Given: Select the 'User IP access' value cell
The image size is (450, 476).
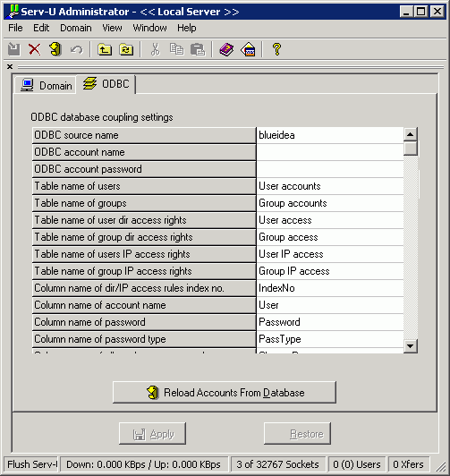Looking at the screenshot, I should tap(330, 254).
